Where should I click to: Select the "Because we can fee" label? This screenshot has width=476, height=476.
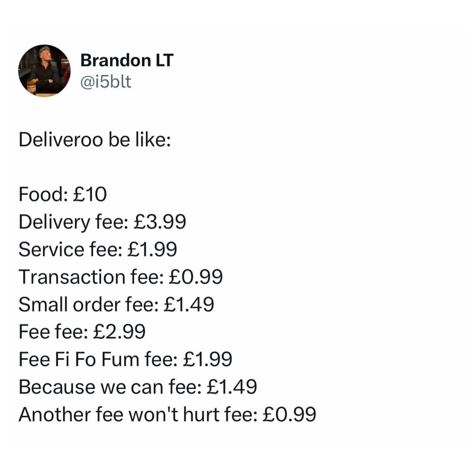pos(110,387)
